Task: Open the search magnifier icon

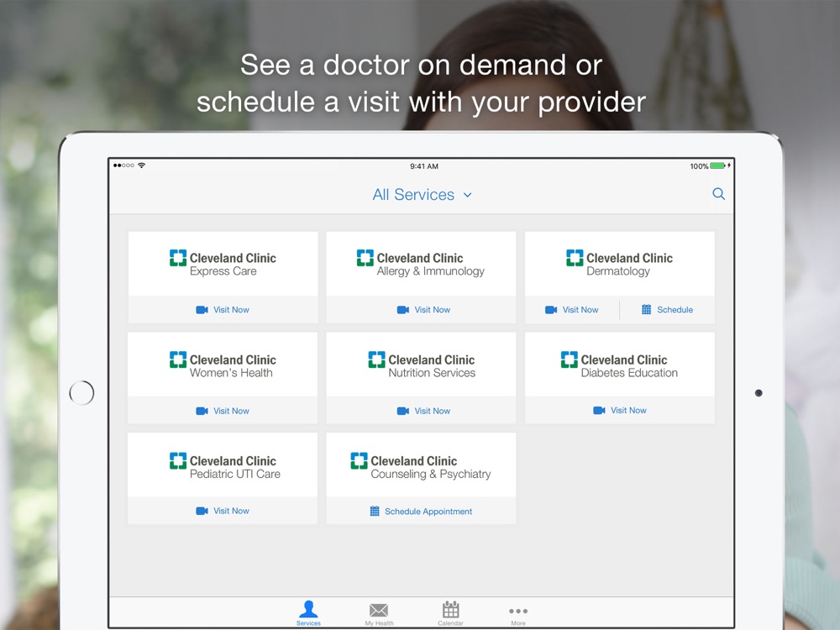Action: [718, 194]
